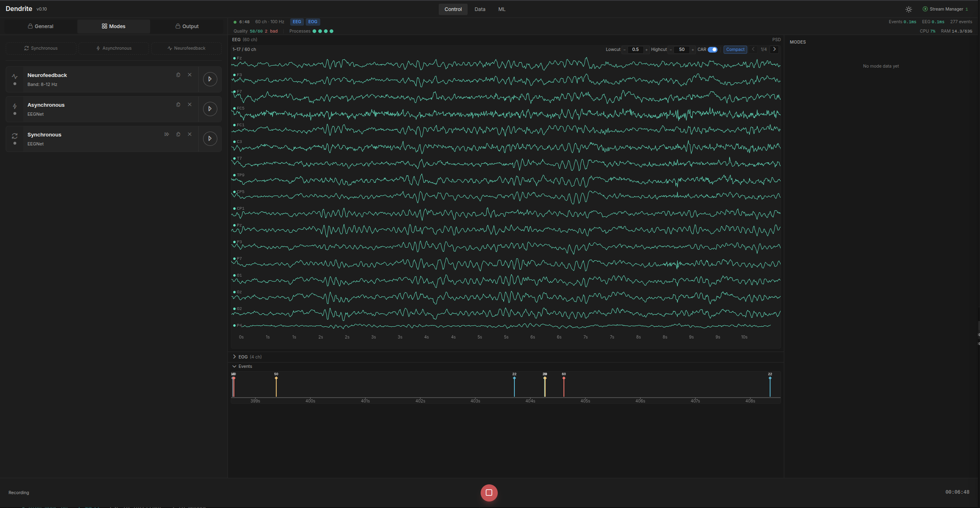This screenshot has height=508, width=980.
Task: Toggle FC5 channel indicator
Action: (234, 109)
